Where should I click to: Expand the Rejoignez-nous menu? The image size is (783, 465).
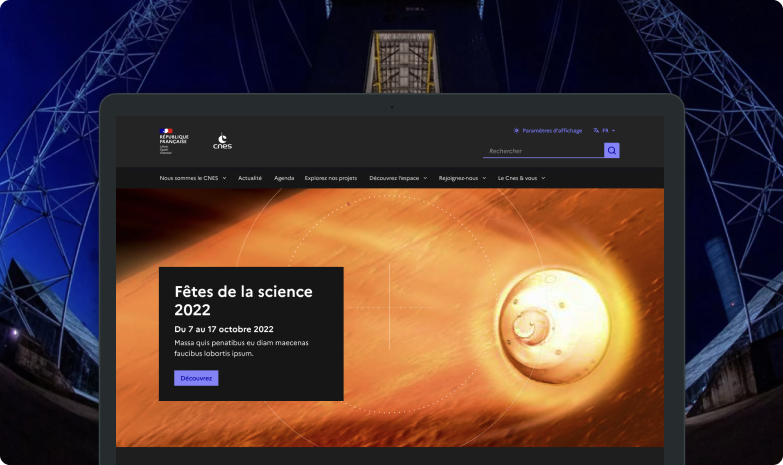click(462, 178)
